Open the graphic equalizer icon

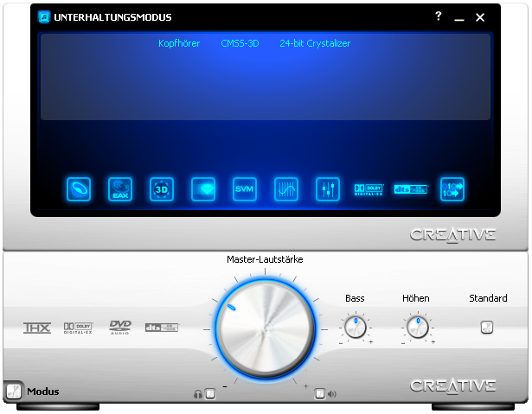coord(286,189)
